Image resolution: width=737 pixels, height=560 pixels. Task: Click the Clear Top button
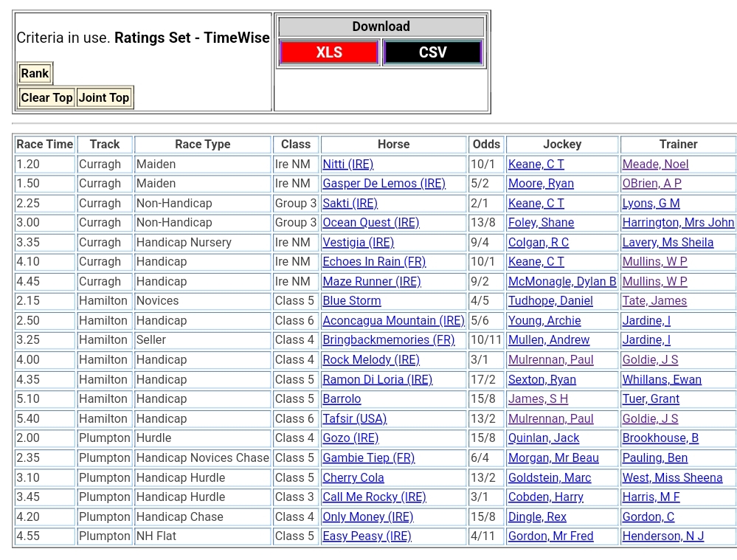tap(46, 97)
